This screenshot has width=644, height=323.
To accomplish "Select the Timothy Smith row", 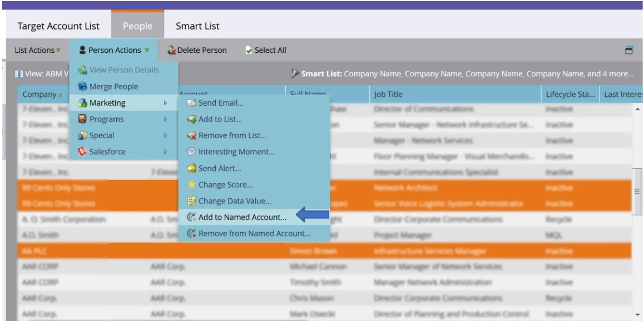I will [324, 283].
